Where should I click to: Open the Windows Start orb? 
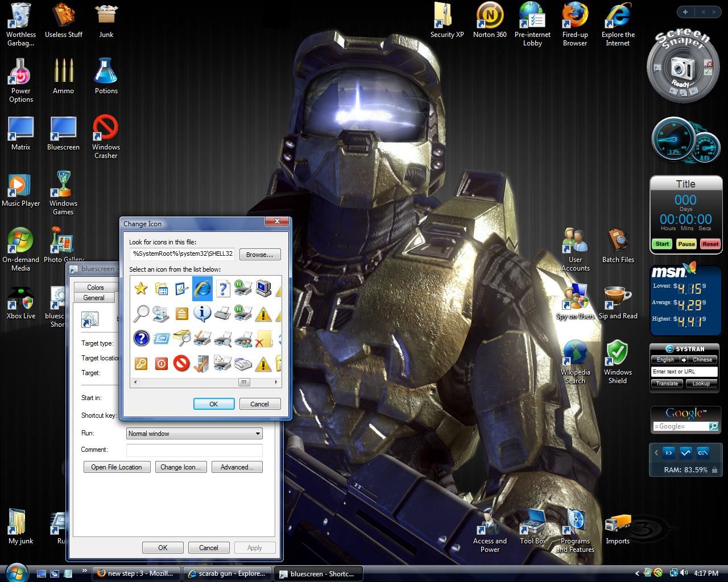pos(16,572)
